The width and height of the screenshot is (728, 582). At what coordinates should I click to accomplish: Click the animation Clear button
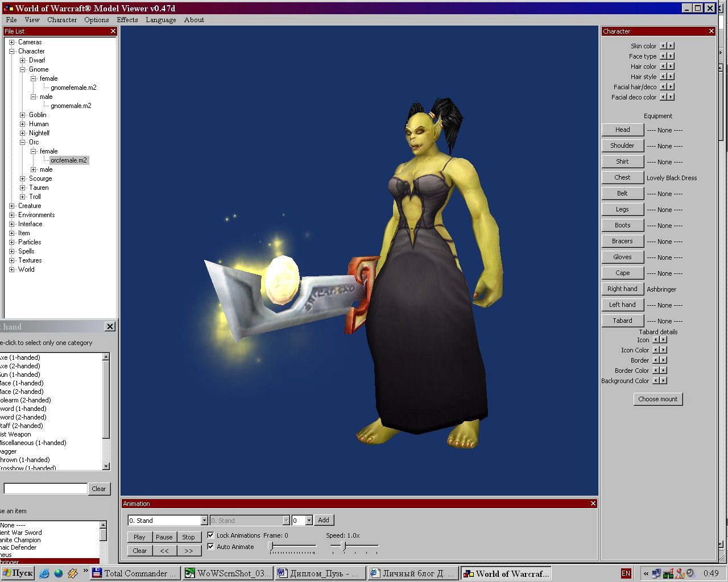[x=139, y=551]
